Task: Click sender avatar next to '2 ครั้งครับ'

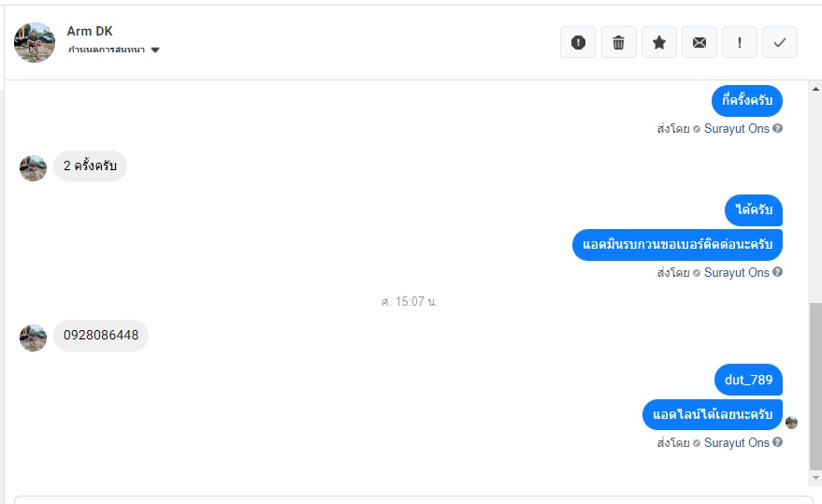Action: [x=34, y=167]
